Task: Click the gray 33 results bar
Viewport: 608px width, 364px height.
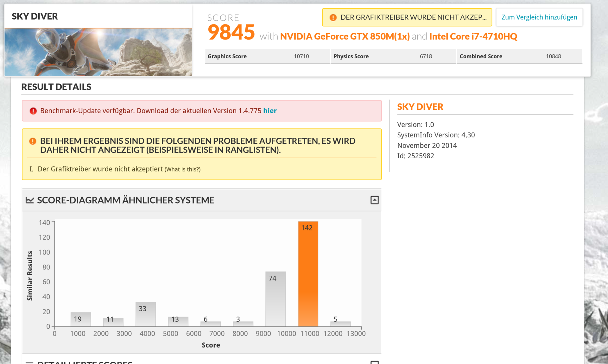Action: click(146, 314)
